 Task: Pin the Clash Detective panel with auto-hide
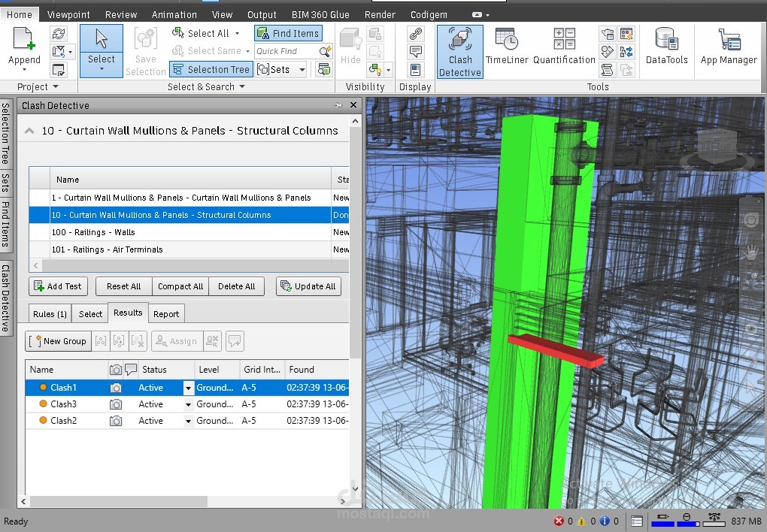(338, 105)
